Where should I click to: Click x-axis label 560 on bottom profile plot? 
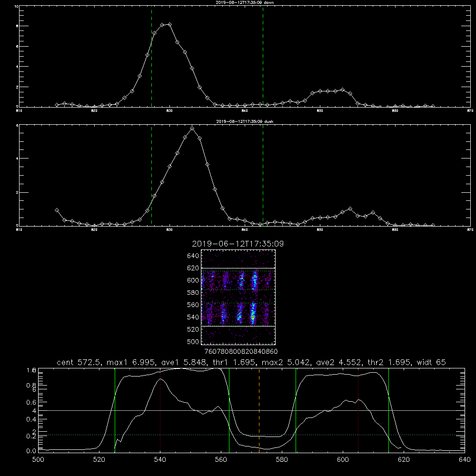pos(221,460)
